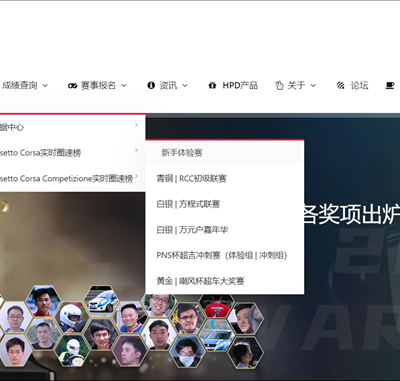Click the gamepad icon beside 赛事报名
Image resolution: width=400 pixels, height=381 pixels.
pos(72,86)
